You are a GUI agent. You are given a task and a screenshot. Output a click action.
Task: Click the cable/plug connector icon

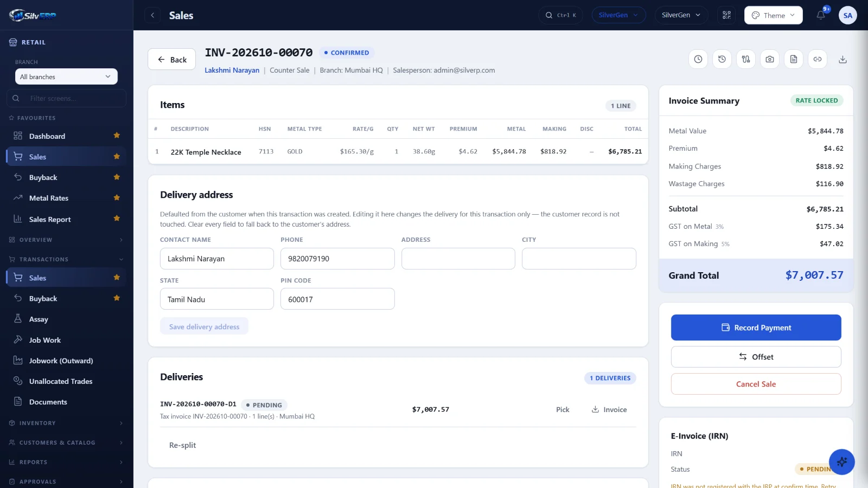point(746,59)
